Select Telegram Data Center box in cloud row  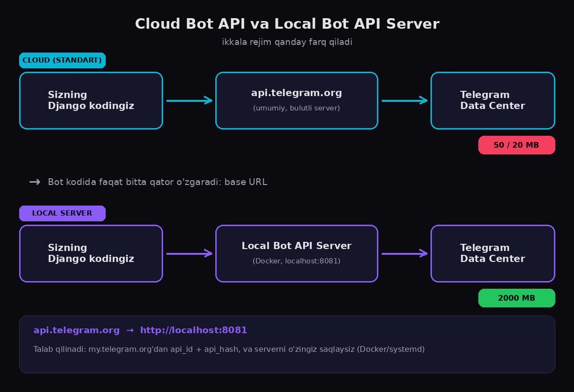click(x=493, y=100)
